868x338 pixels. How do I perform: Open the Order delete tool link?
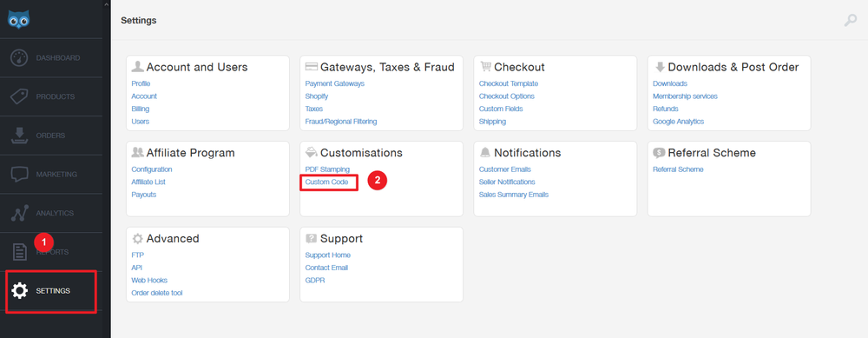(x=156, y=293)
